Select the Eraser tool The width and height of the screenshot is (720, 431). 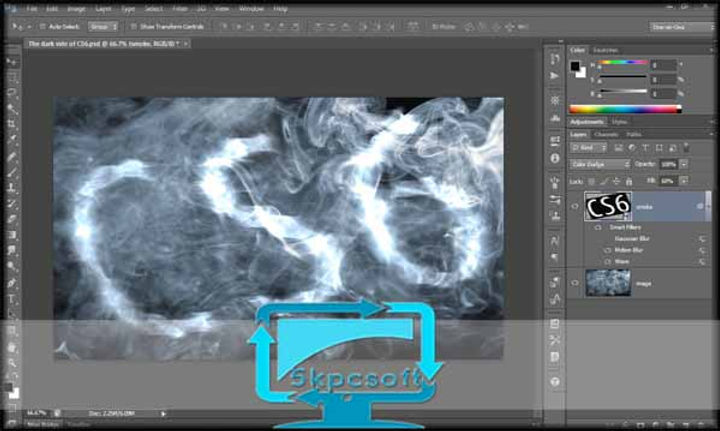point(11,219)
